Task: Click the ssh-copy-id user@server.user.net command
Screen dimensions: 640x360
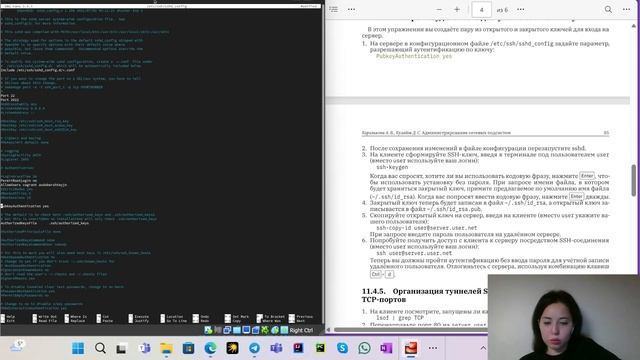Action: pyautogui.click(x=427, y=228)
